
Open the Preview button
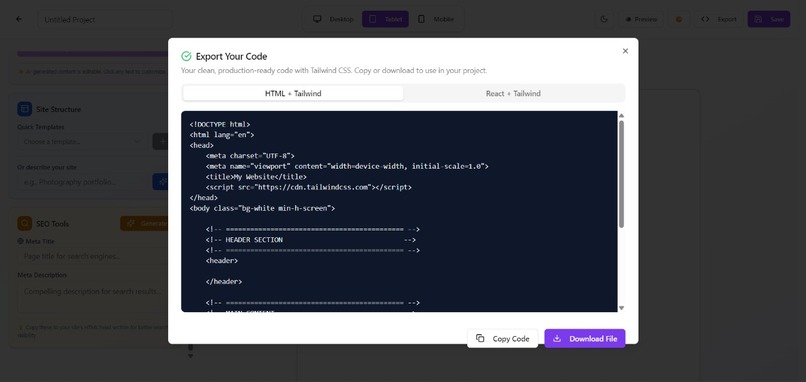click(641, 19)
